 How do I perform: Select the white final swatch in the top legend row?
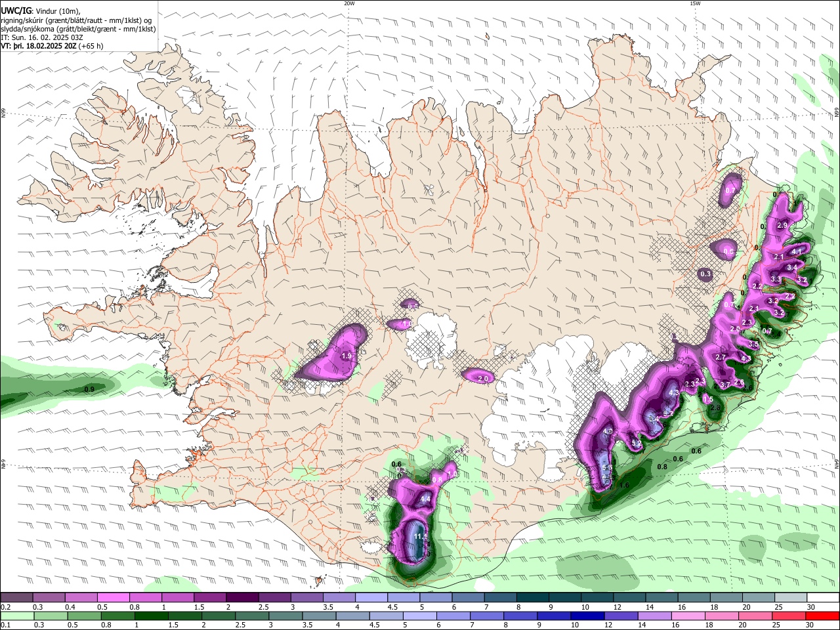(824, 597)
